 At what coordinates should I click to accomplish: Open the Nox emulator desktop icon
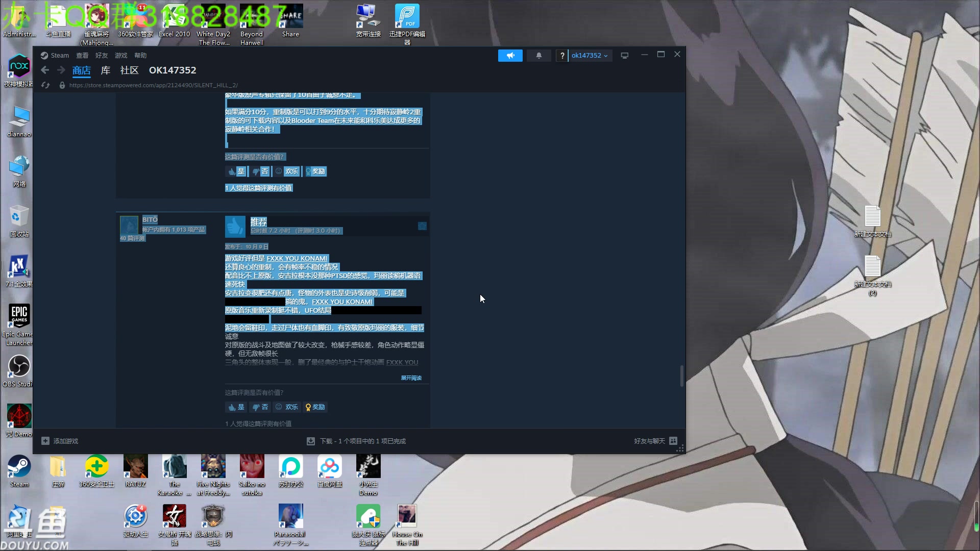pyautogui.click(x=19, y=71)
